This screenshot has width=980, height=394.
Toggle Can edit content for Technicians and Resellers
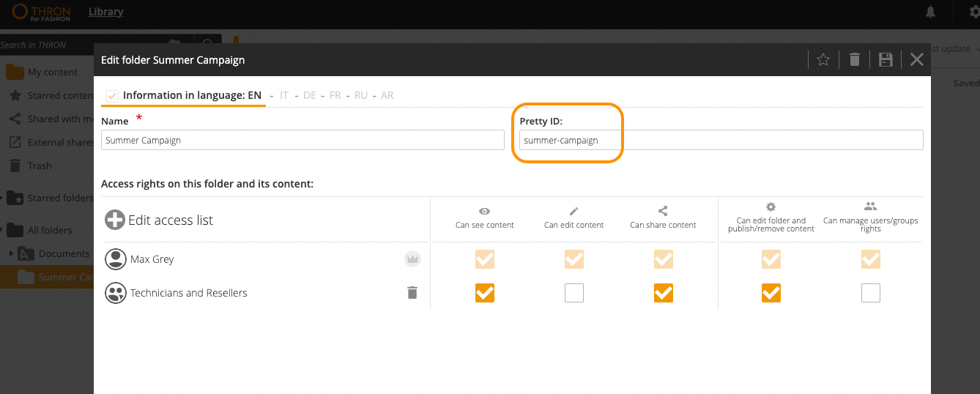pos(574,293)
